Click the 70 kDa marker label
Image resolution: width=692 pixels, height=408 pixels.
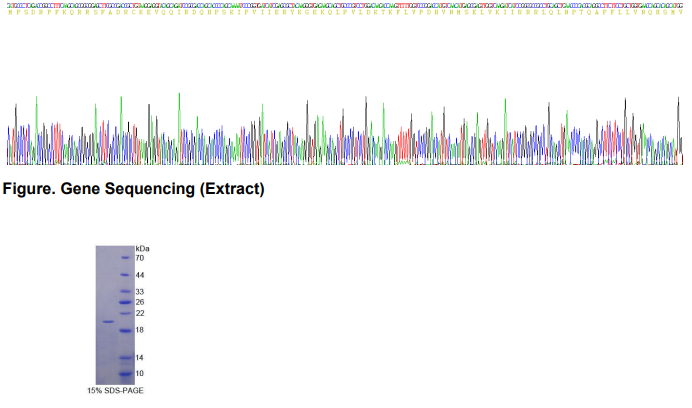[x=140, y=258]
